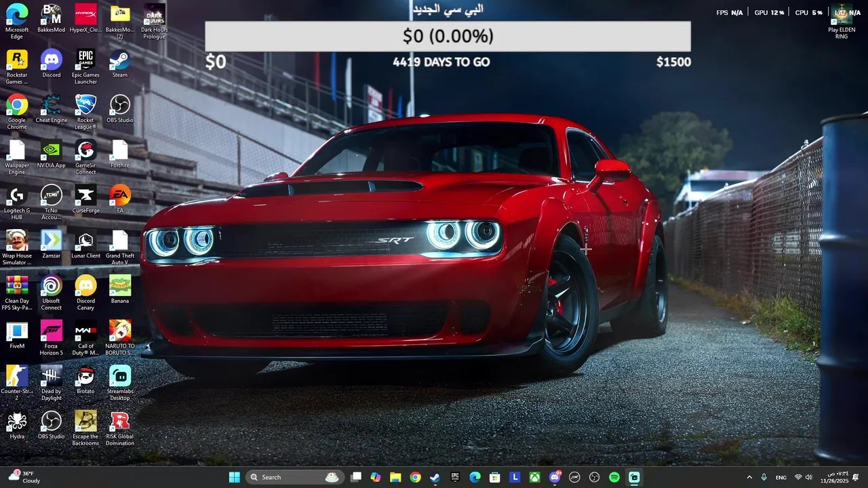
Task: Open the EA app desktop icon
Action: [x=120, y=199]
